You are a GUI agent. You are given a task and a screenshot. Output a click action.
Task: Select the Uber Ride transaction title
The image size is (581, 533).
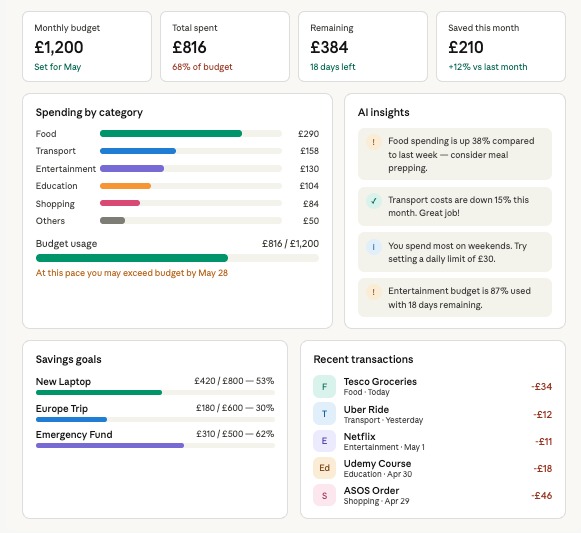tap(366, 409)
